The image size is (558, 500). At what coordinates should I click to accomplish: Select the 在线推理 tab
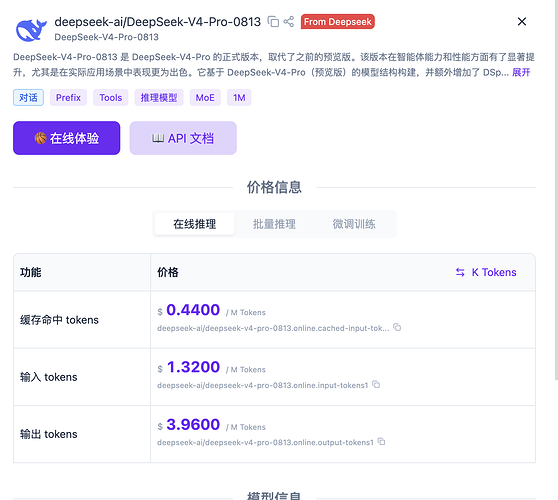tap(195, 224)
